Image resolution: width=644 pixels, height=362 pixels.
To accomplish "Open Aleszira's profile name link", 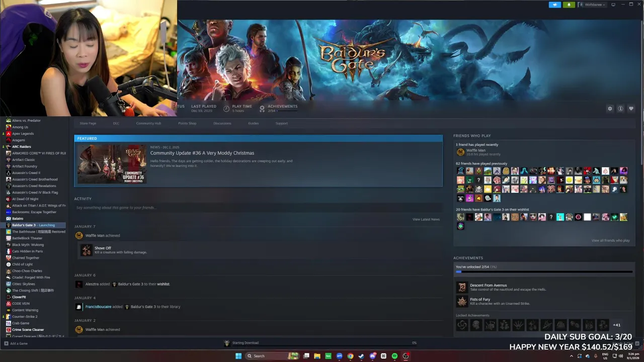I will click(92, 284).
